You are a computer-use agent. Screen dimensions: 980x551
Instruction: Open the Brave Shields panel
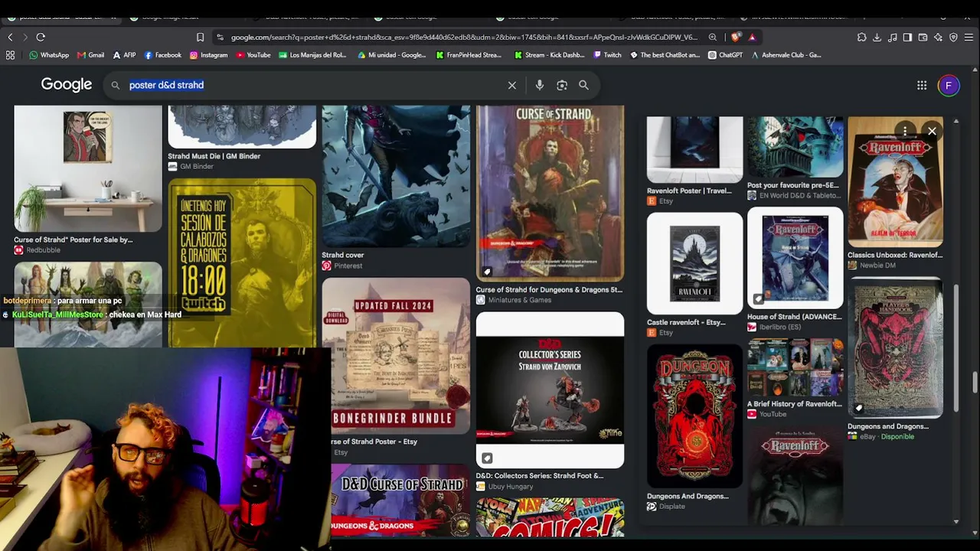[x=736, y=37]
